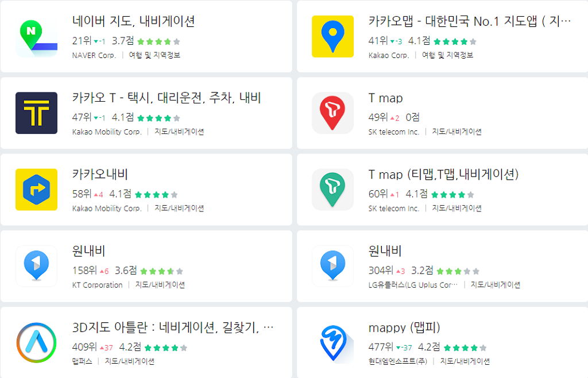This screenshot has height=378, width=588.
Task: Click the green T map icon
Action: click(332, 190)
